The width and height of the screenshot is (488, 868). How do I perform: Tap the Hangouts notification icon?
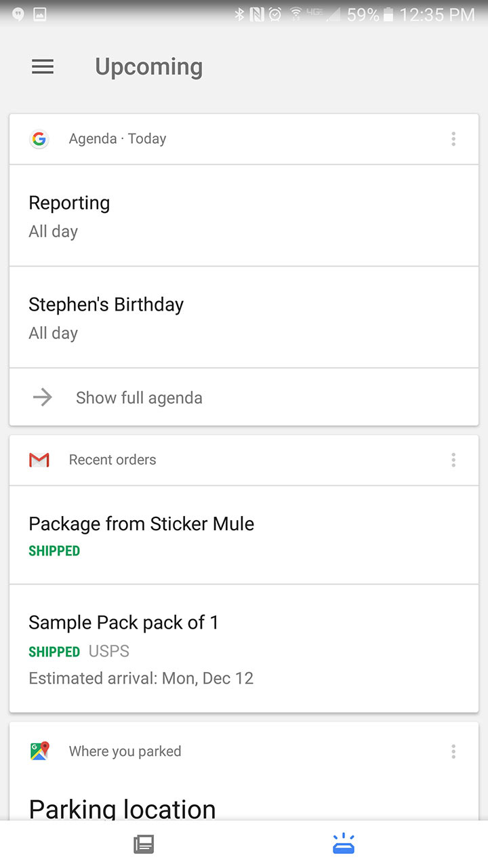(x=18, y=14)
